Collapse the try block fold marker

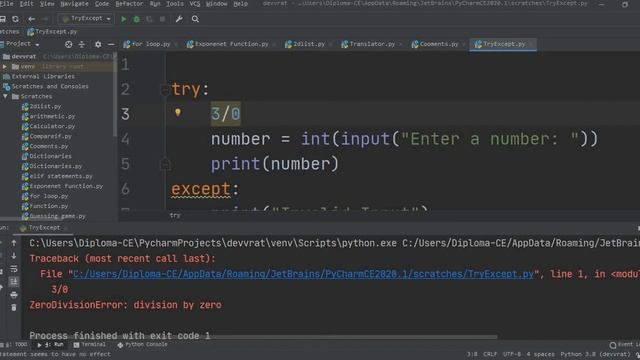(x=165, y=90)
